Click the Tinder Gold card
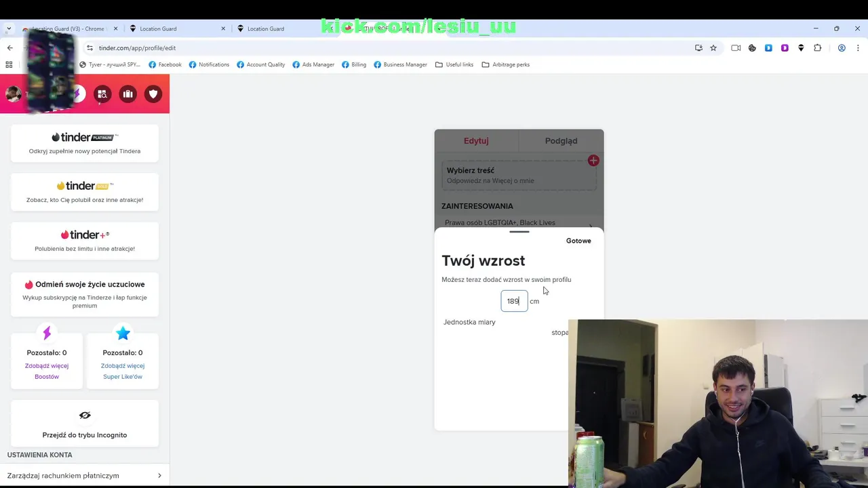868x488 pixels. click(85, 192)
